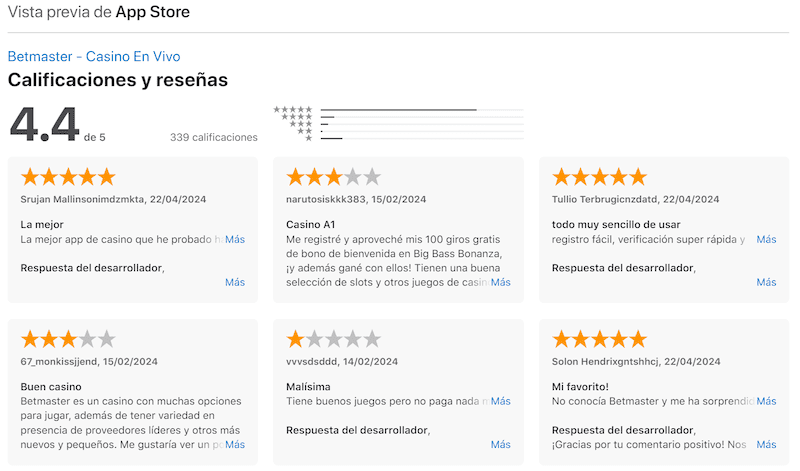Click the single-star icon in ratings histogram
The width and height of the screenshot is (800, 471).
pos(308,138)
